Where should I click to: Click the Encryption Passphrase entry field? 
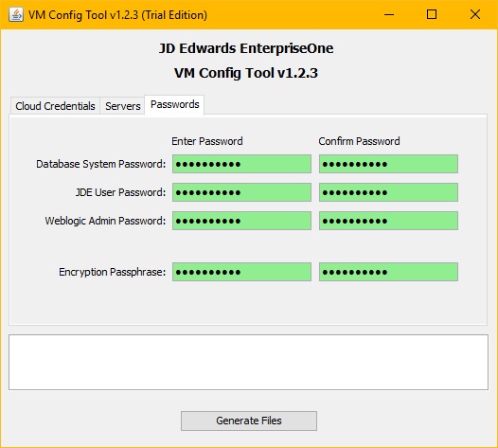(241, 272)
